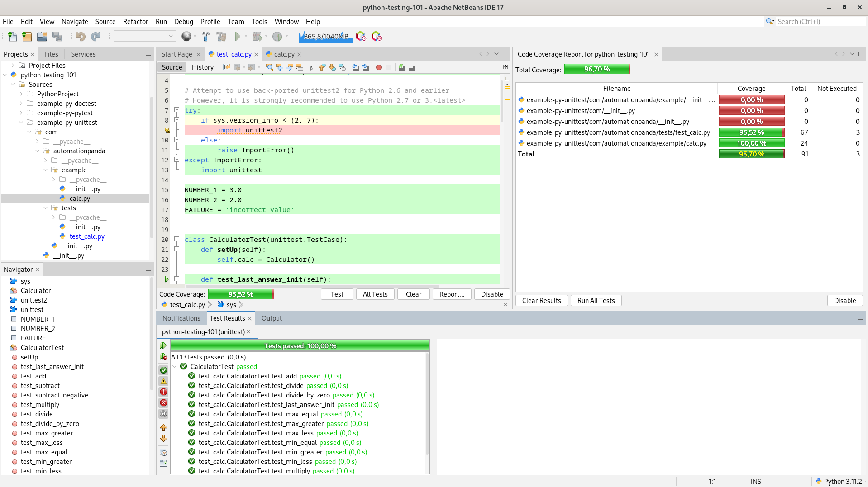Click the Python 3.11.2 status bar entry
This screenshot has height=487, width=868.
pos(839,482)
